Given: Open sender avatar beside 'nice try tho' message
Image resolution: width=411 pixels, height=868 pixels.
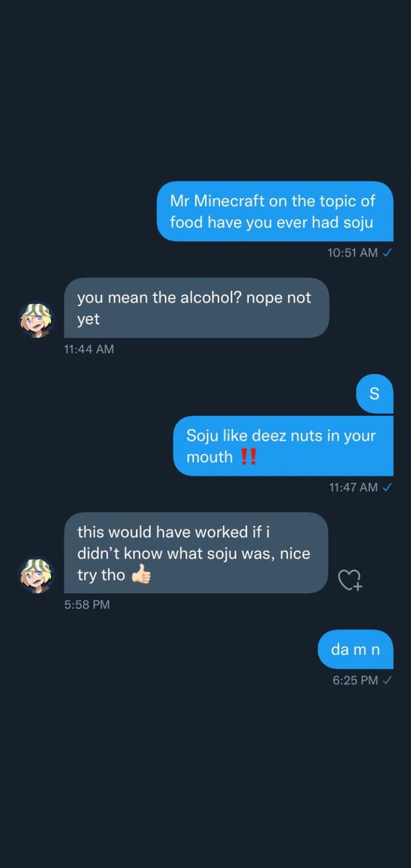Looking at the screenshot, I should 36,576.
